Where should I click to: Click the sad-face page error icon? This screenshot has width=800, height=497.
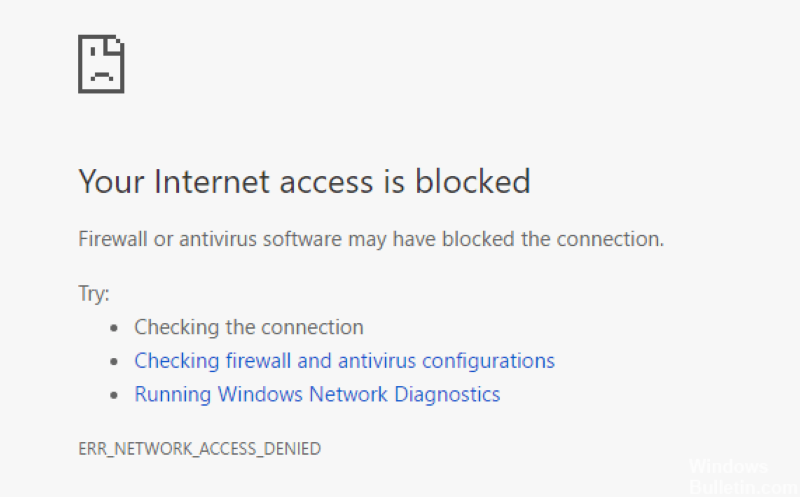(101, 64)
